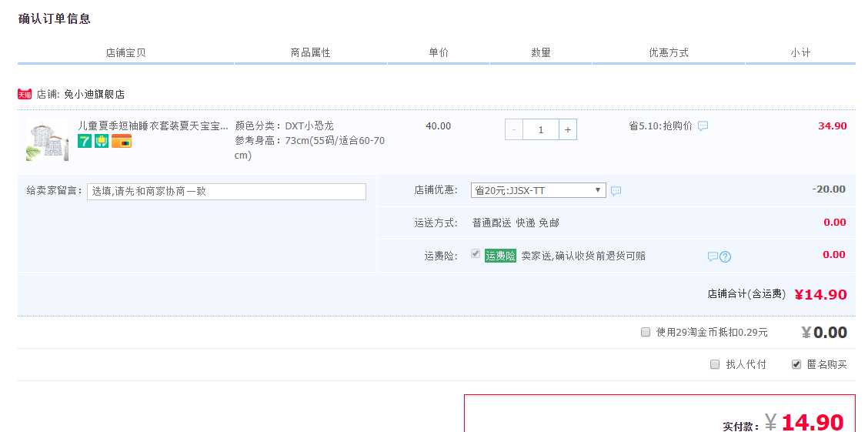Click the 店铺合计 total ¥14.90
The height and width of the screenshot is (432, 868).
click(x=820, y=295)
